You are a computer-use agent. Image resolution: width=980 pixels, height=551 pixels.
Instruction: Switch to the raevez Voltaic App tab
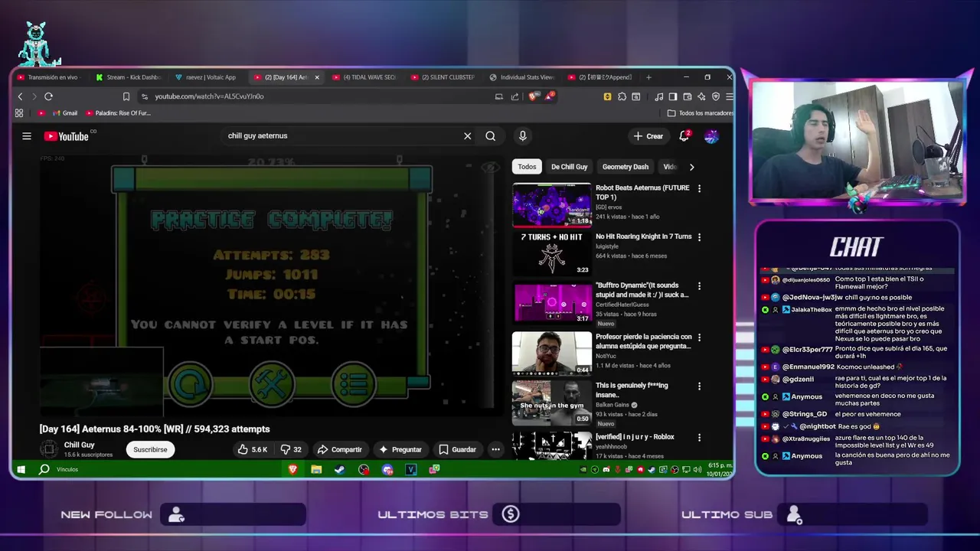tap(205, 77)
